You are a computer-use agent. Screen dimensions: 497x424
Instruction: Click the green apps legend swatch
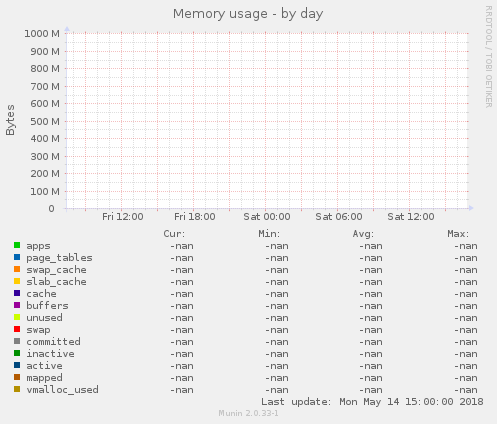point(17,245)
